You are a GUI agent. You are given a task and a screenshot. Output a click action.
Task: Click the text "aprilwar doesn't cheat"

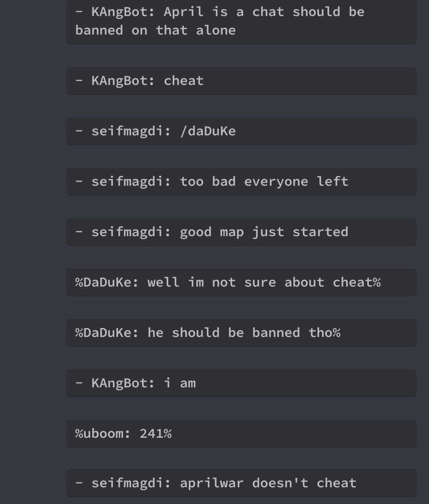point(268,483)
